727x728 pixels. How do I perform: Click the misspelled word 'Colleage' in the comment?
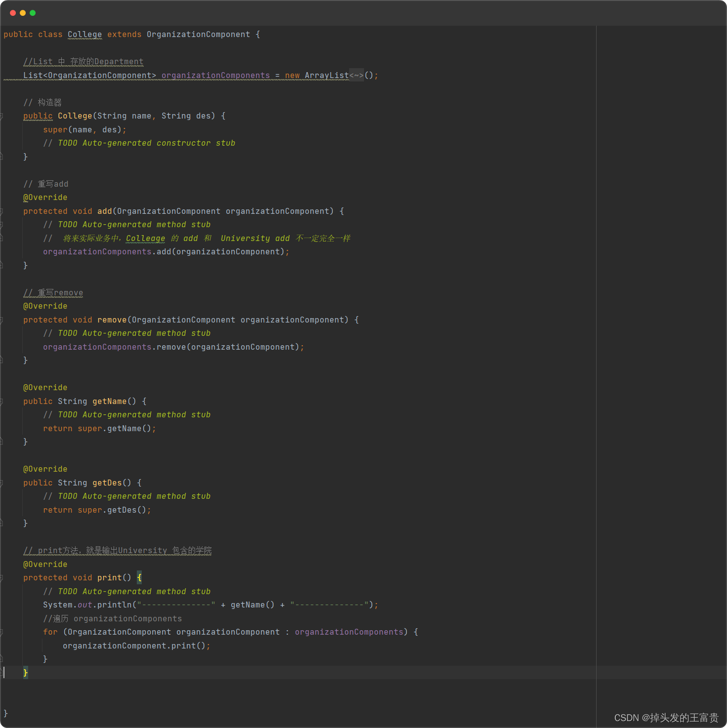[146, 239]
